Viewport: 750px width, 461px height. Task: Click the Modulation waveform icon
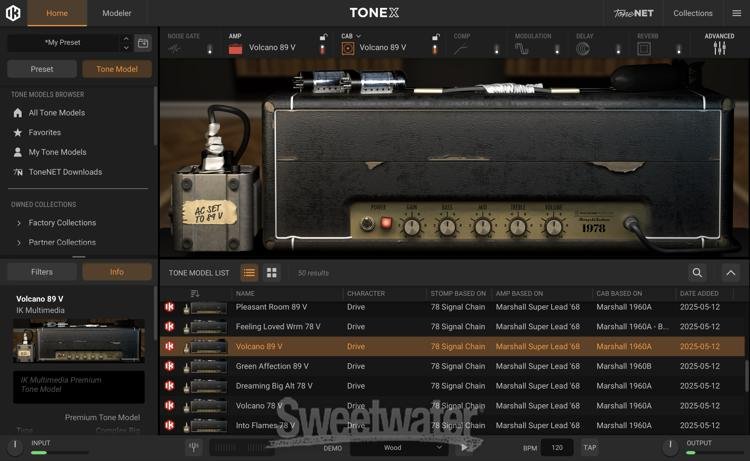(522, 49)
